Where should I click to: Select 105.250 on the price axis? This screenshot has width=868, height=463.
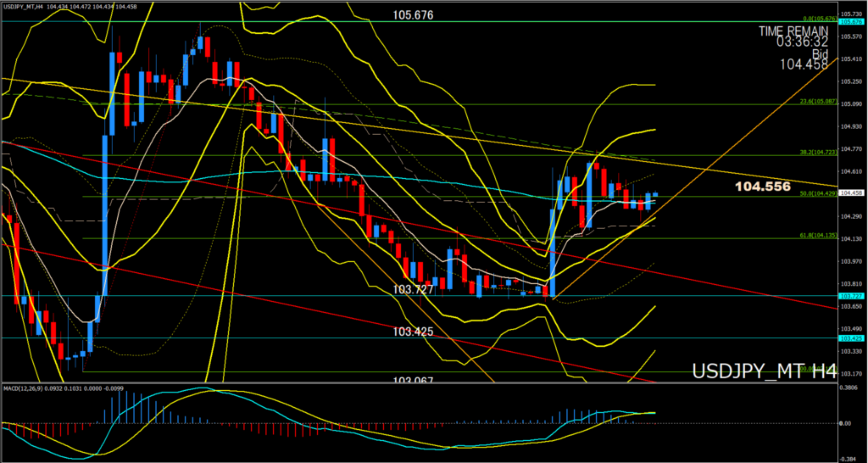coord(849,81)
